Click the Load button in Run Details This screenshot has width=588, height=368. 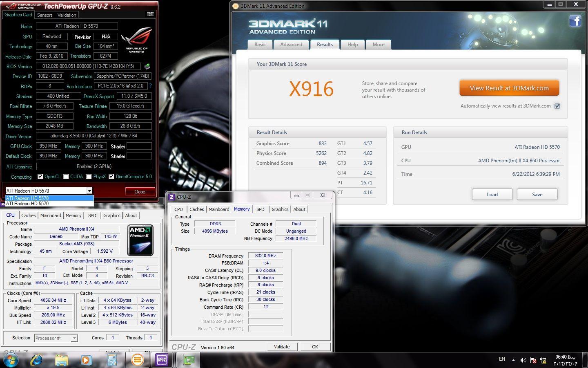[x=492, y=195]
